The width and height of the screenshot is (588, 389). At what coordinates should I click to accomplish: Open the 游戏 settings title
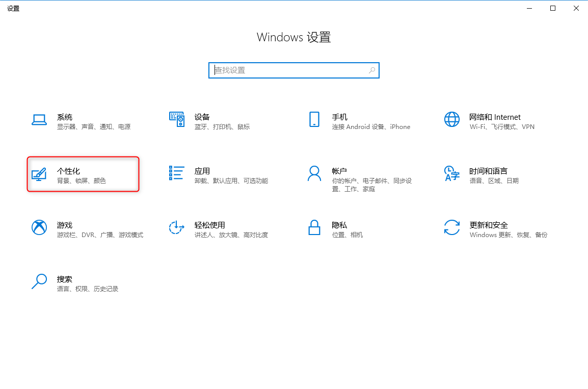tap(65, 225)
